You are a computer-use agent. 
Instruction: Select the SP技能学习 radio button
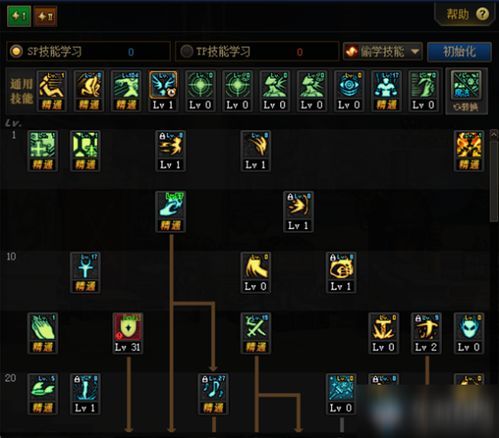point(16,51)
